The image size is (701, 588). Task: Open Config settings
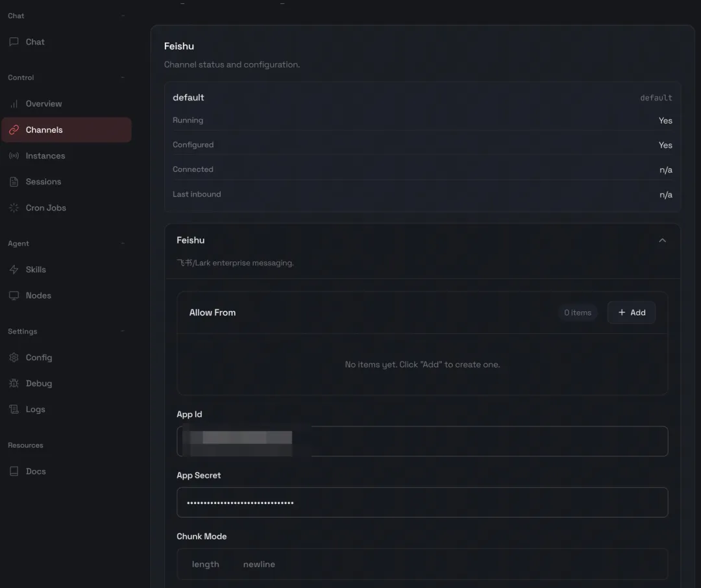tap(66, 357)
